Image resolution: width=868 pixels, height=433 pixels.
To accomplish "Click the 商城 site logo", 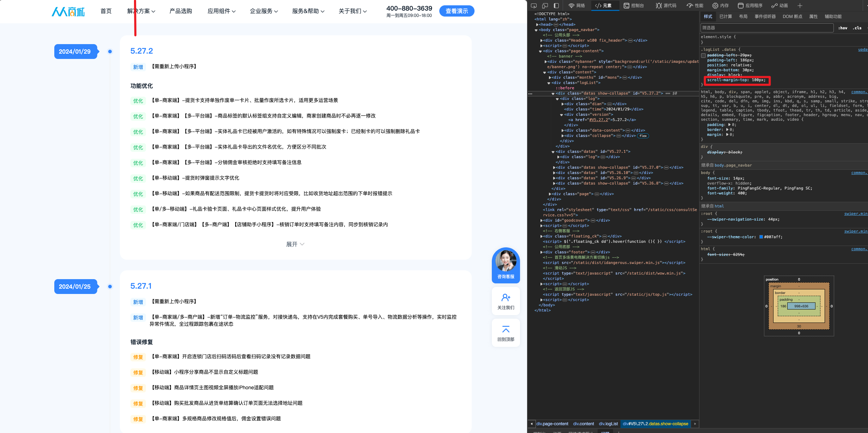I will [x=68, y=11].
